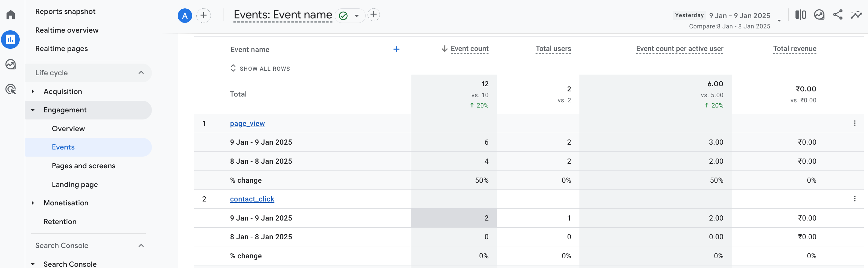868x268 pixels.
Task: Open the dropdown arrow next to the report title
Action: 357,16
